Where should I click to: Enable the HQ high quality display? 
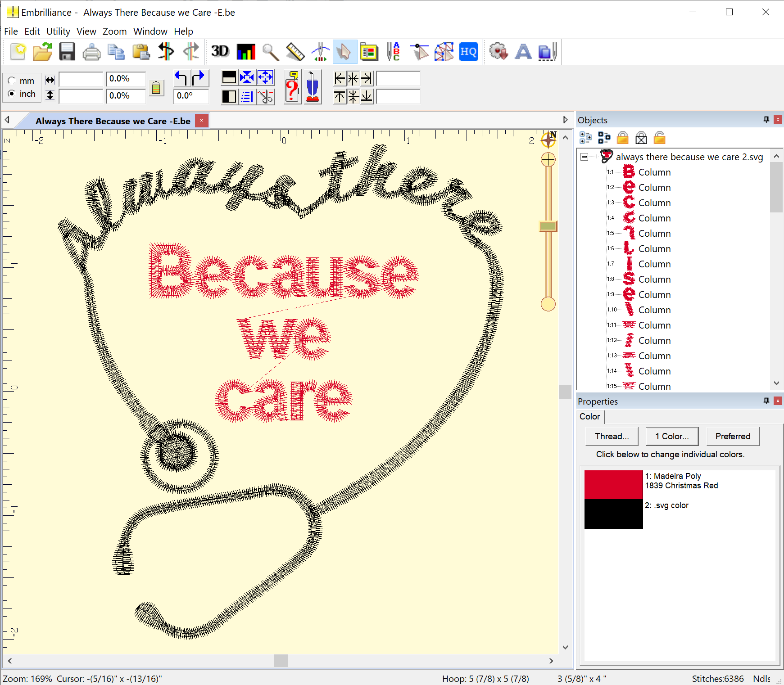point(468,52)
